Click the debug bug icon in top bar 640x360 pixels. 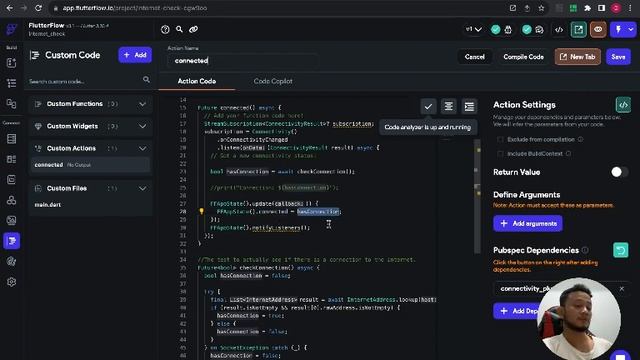click(x=508, y=29)
